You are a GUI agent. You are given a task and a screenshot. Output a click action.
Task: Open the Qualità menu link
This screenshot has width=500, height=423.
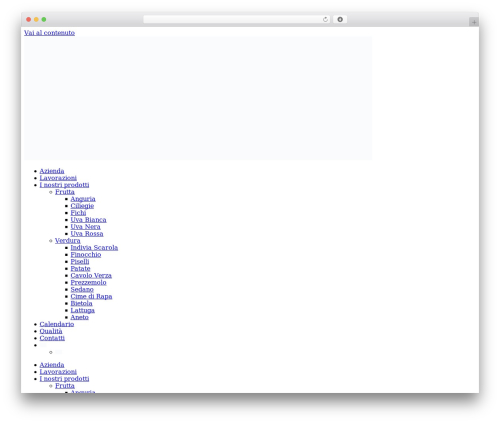(51, 331)
